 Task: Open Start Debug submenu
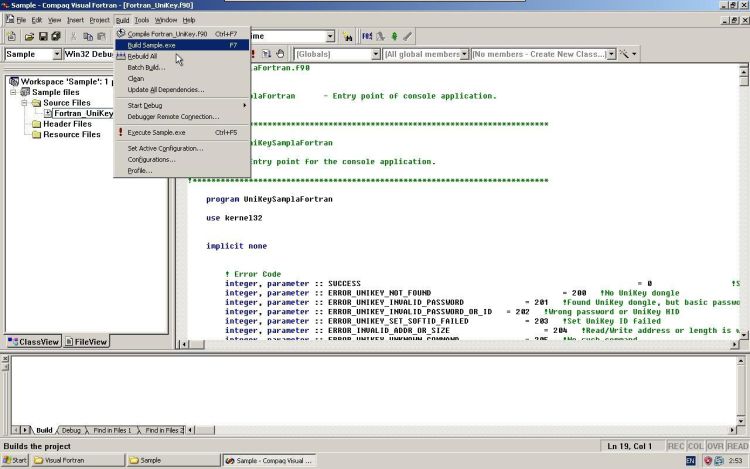[x=182, y=105]
